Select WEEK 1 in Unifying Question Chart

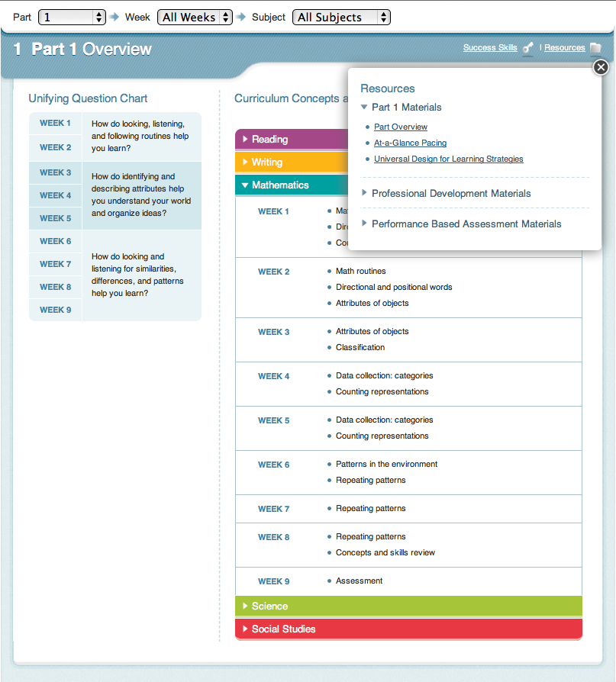(55, 123)
